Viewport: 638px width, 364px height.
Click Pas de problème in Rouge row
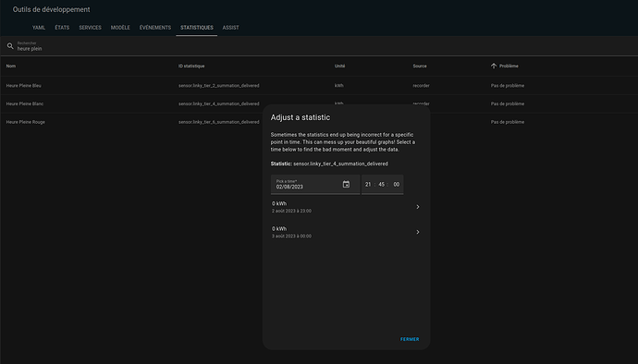[508, 122]
